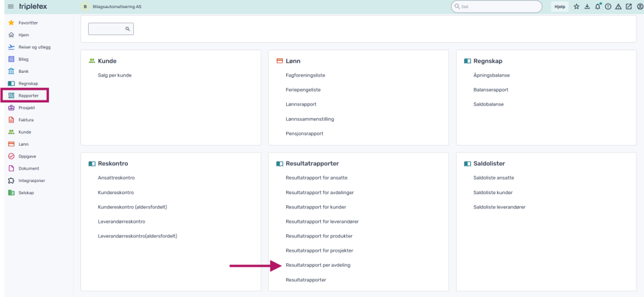Click the download icon in top bar
The width and height of the screenshot is (644, 297).
point(587,6)
